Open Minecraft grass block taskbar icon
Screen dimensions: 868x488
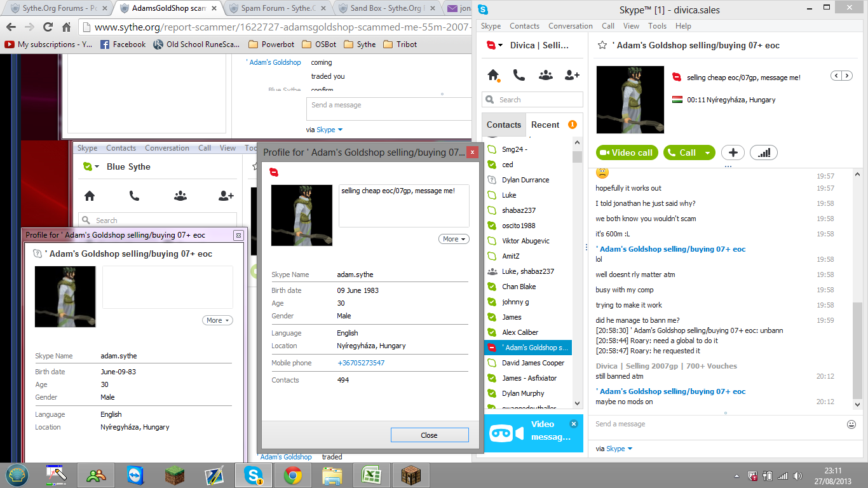coord(175,475)
